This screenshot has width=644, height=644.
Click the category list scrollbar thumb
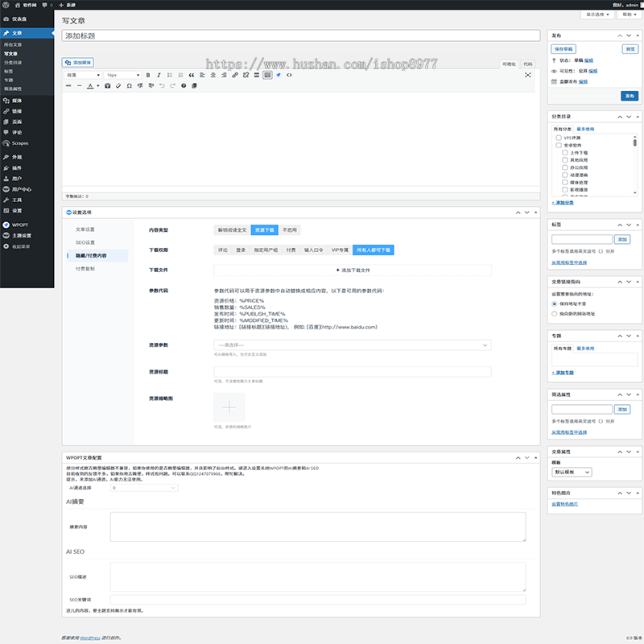(x=635, y=142)
